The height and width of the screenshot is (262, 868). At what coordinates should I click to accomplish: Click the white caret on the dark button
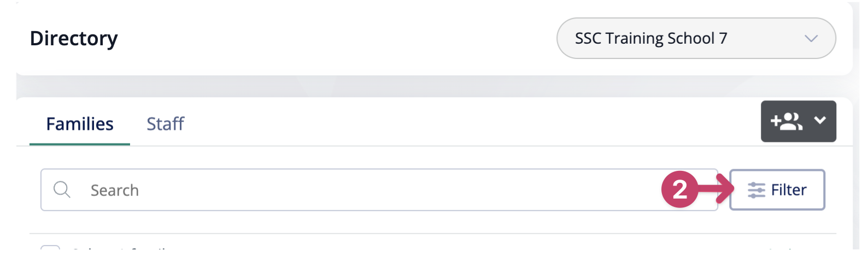tap(820, 121)
